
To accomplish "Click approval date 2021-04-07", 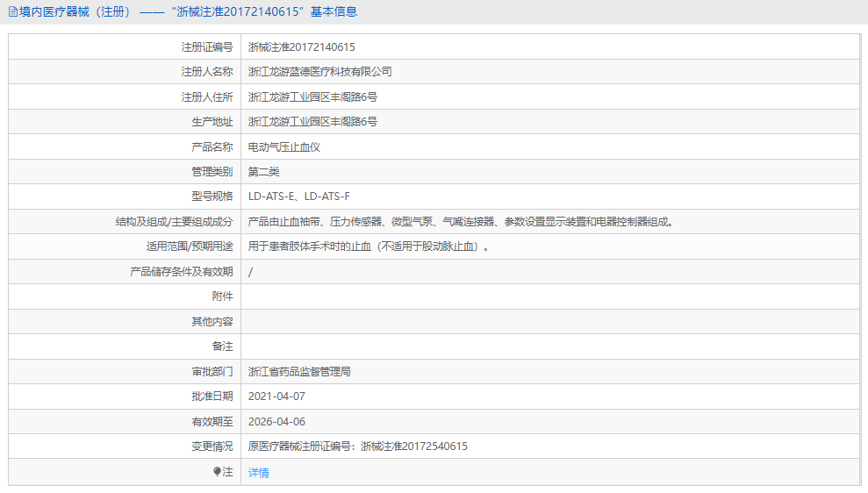I will click(276, 397).
